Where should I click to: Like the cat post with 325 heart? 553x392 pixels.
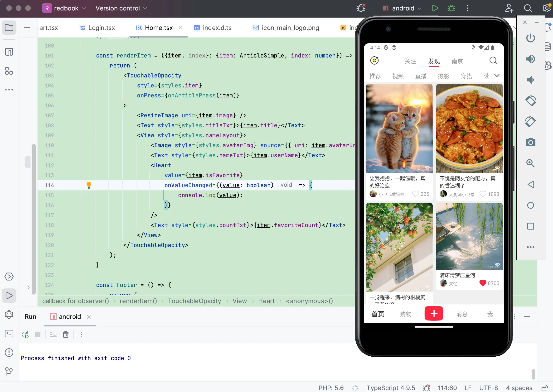pyautogui.click(x=415, y=194)
